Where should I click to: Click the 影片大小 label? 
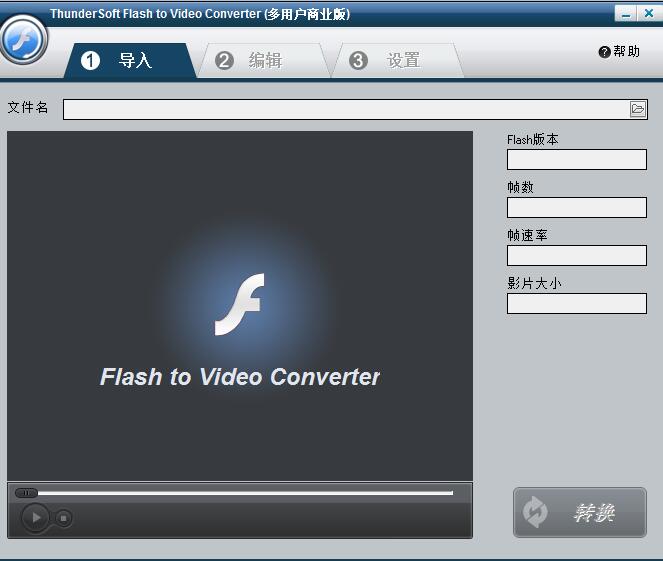click(x=534, y=283)
